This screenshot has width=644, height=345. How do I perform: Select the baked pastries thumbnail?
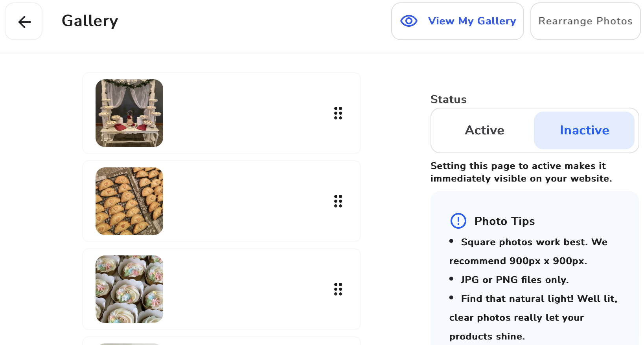(x=129, y=201)
